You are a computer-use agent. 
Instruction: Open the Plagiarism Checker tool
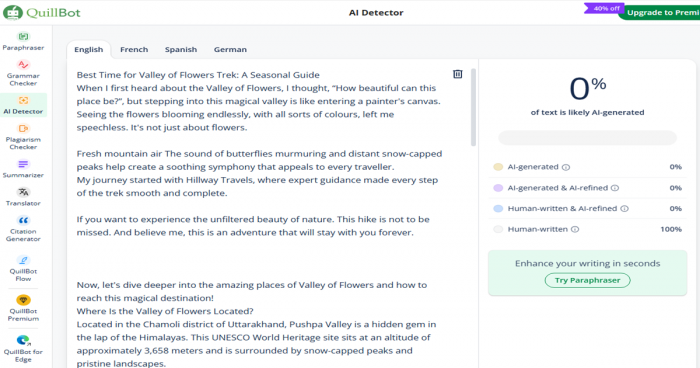point(23,137)
